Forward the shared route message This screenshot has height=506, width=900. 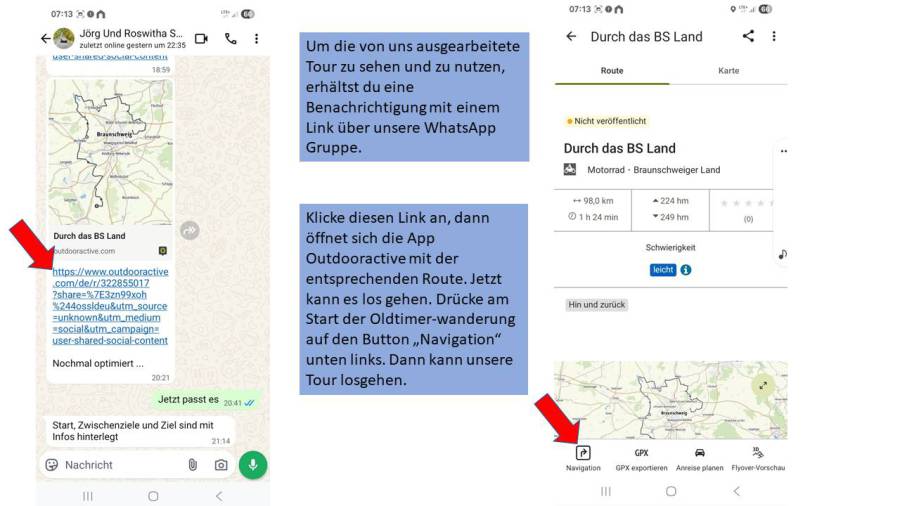tap(189, 230)
